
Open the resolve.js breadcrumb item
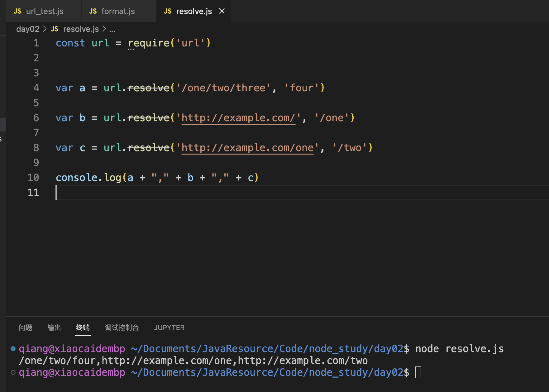tap(81, 29)
